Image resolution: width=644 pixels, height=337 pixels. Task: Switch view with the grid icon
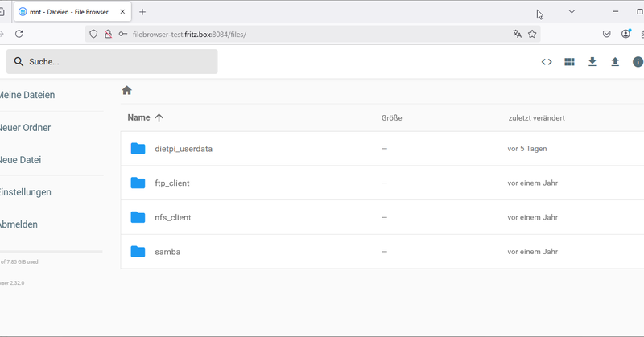[569, 62]
